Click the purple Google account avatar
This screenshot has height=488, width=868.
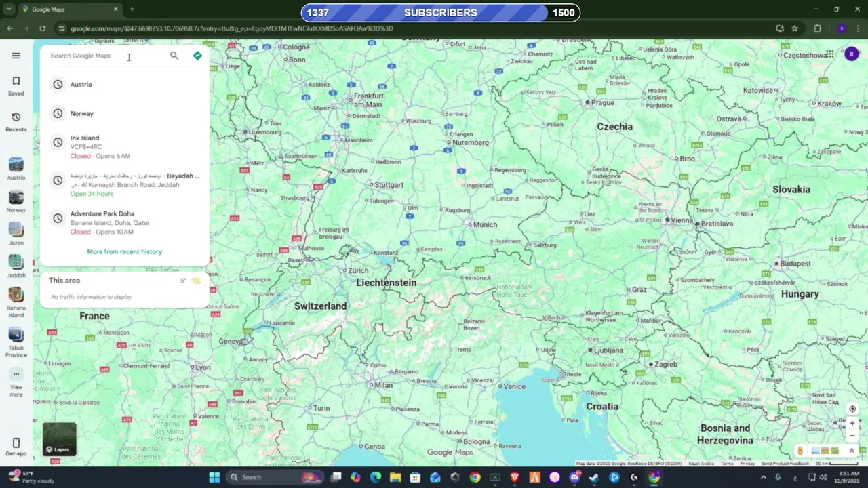(x=852, y=54)
